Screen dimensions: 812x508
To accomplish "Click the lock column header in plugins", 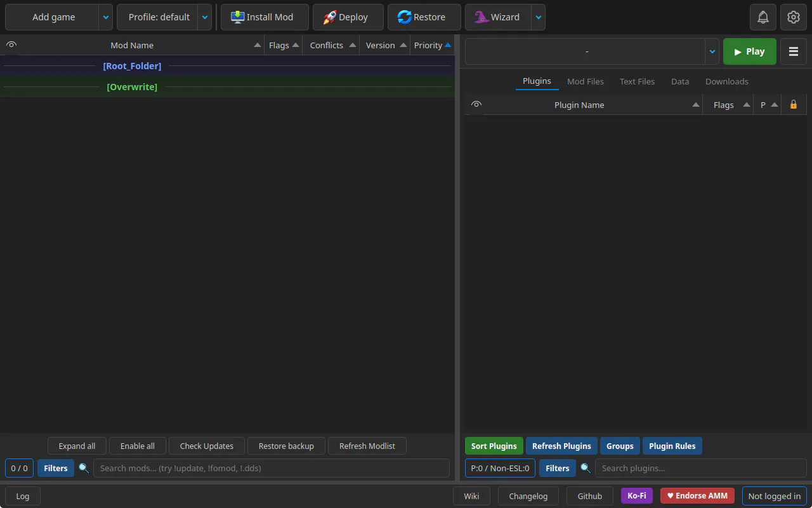I will tap(794, 105).
